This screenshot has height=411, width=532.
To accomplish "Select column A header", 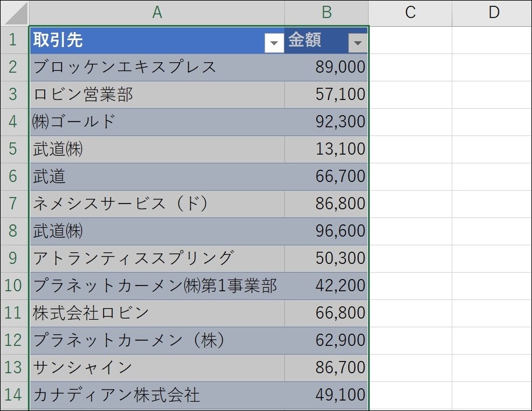I will point(157,13).
